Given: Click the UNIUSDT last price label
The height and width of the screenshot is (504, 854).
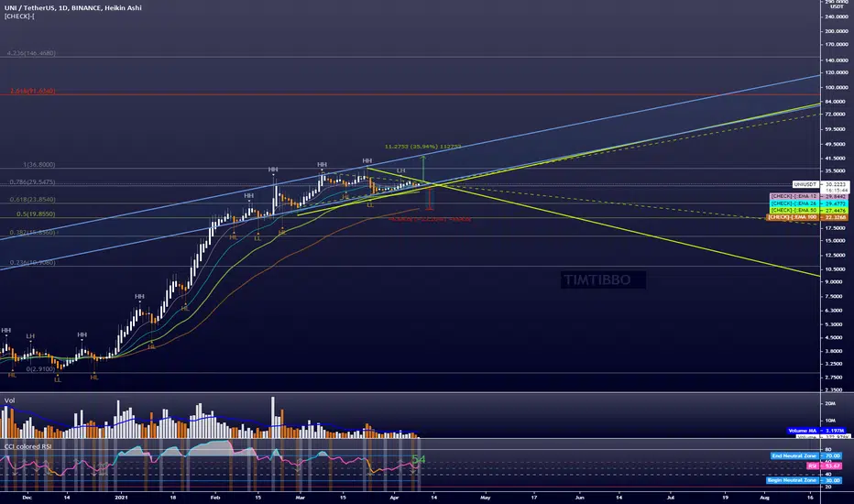Looking at the screenshot, I should click(820, 185).
